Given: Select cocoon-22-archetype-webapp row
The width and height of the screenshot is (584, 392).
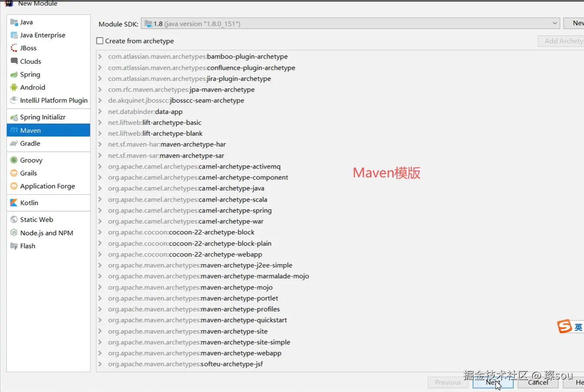Looking at the screenshot, I should click(x=340, y=254).
